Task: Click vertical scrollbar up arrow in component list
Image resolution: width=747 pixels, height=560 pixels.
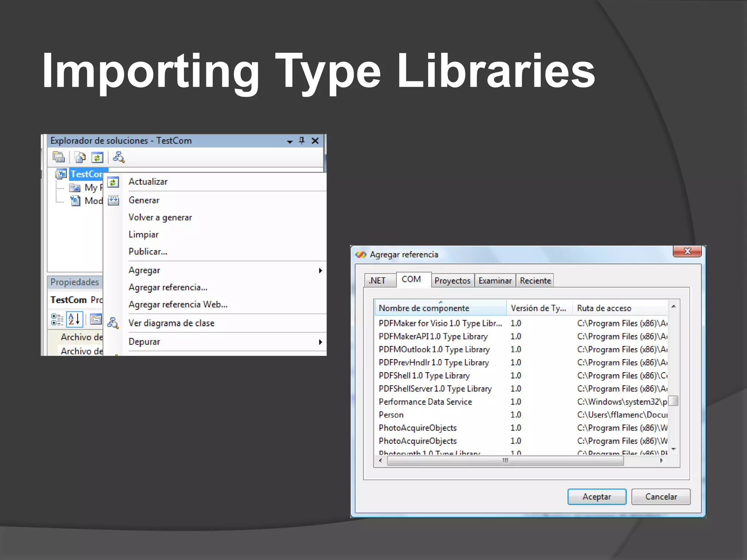Action: tap(674, 307)
